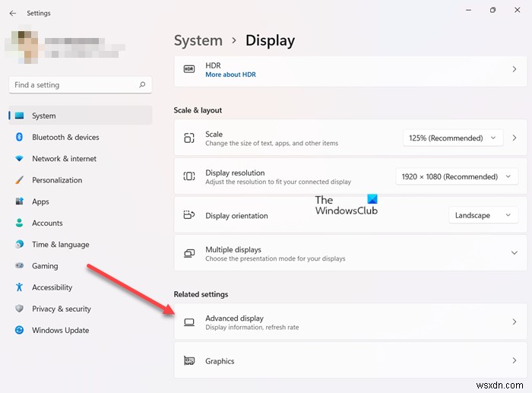532x393 pixels.
Task: Minimize the Settings window
Action: [469, 10]
